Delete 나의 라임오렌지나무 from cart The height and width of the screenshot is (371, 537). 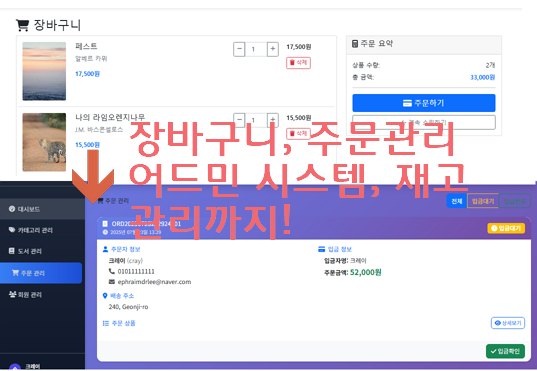[298, 133]
